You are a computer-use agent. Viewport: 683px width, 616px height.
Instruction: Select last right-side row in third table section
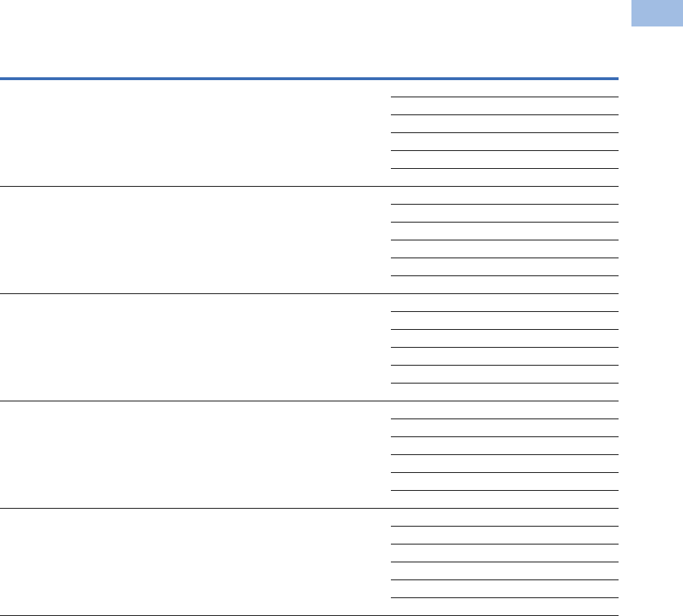click(x=504, y=392)
